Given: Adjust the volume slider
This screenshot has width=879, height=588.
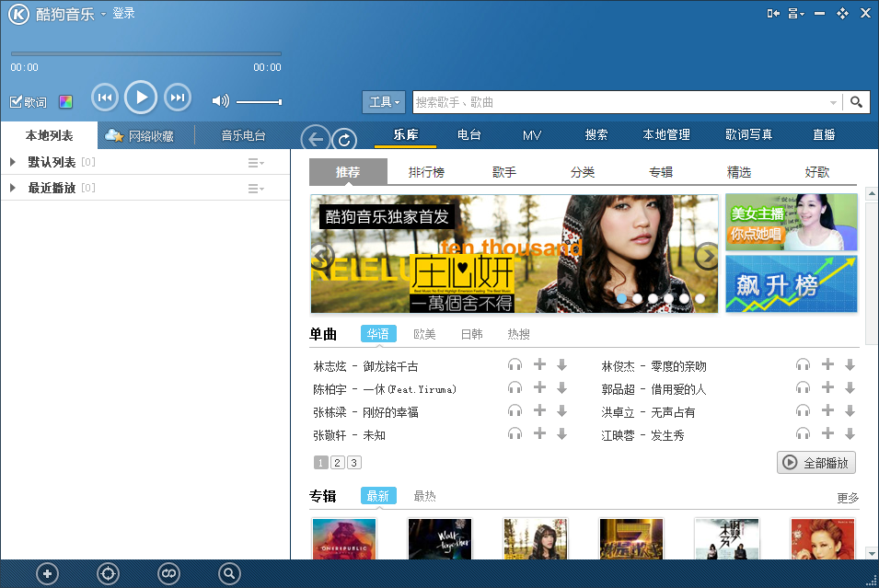Looking at the screenshot, I should point(259,102).
